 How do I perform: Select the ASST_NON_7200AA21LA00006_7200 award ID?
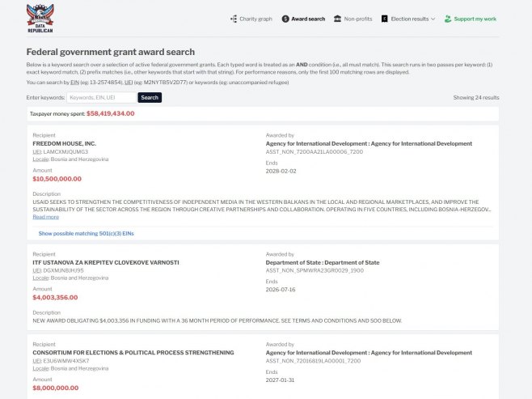(315, 152)
